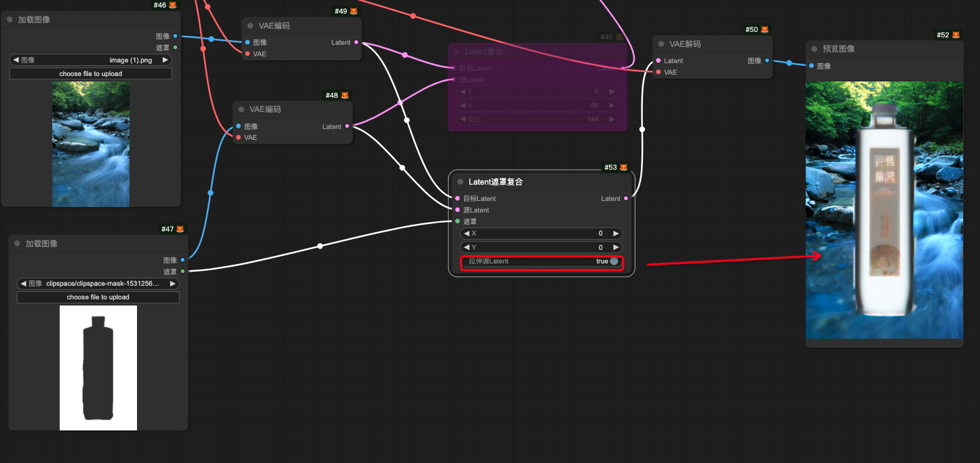Increase X value in Latent遮罩复合
980x463 pixels.
coord(615,234)
